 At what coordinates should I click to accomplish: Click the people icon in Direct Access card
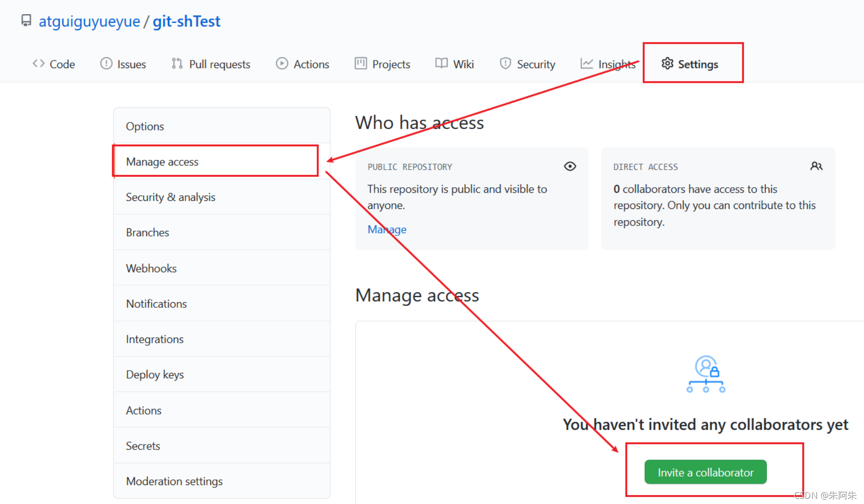coord(816,166)
